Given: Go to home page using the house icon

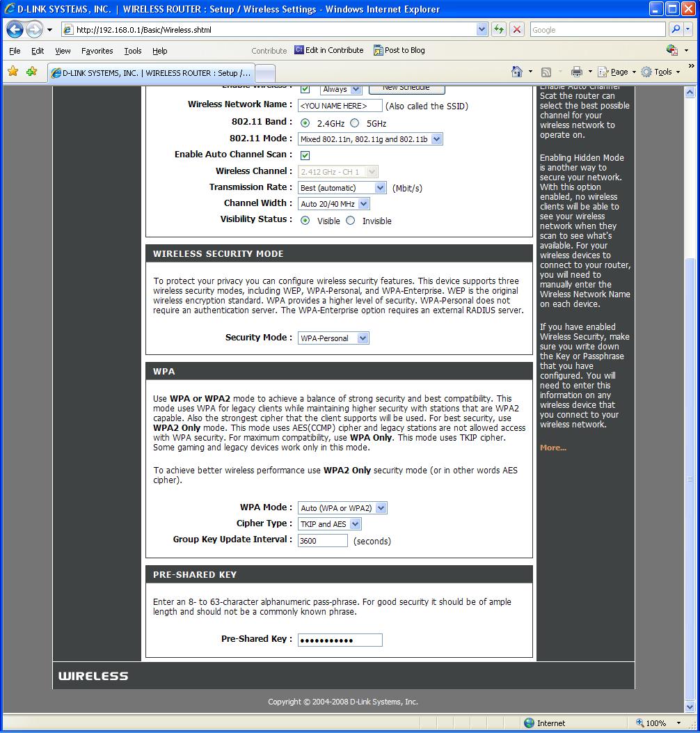Looking at the screenshot, I should pos(517,72).
